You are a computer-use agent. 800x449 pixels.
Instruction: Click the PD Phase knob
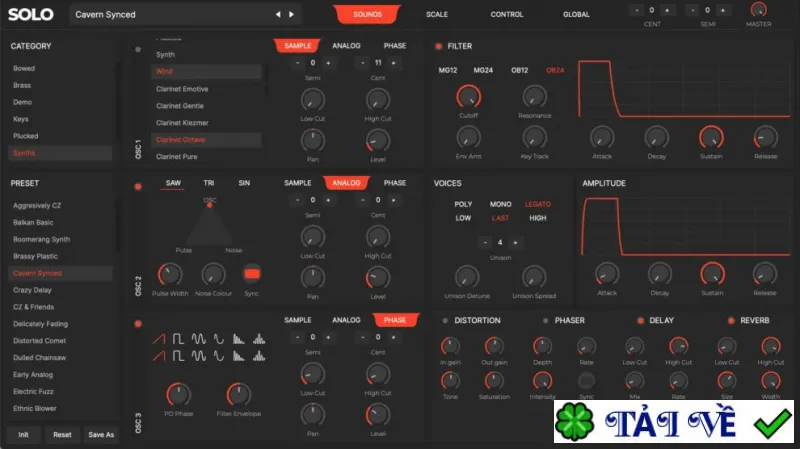click(x=179, y=395)
